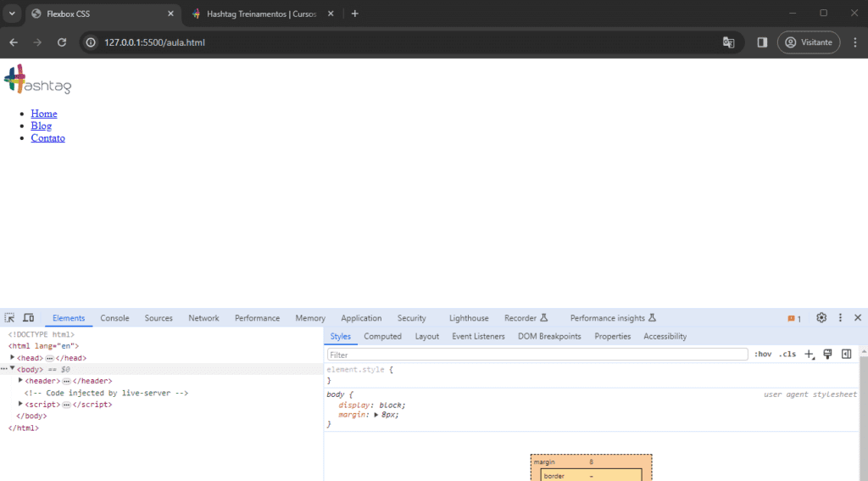The height and width of the screenshot is (481, 868).
Task: Select the Elements tab
Action: [x=69, y=318]
